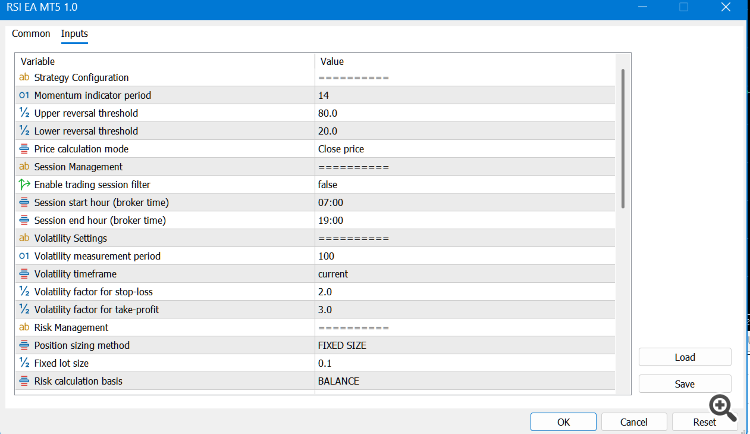
Task: Click the enum icon beside Position sizing method
Action: click(x=24, y=345)
